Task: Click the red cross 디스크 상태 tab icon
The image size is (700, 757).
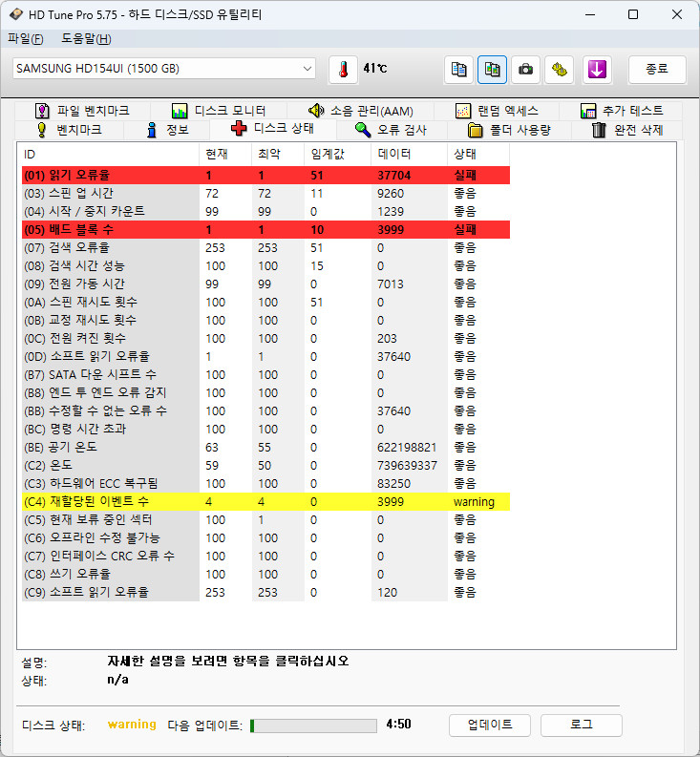Action: pyautogui.click(x=238, y=129)
